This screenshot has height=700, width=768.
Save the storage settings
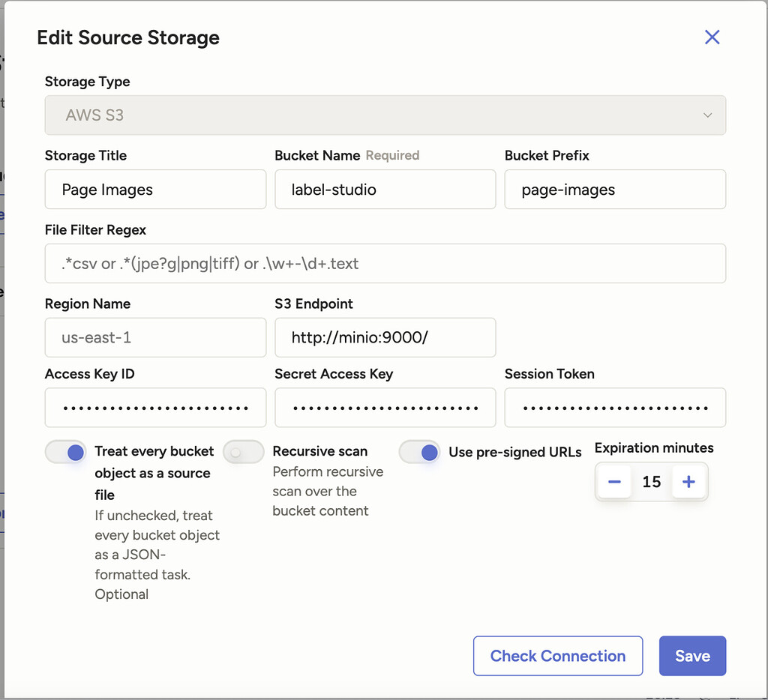point(691,656)
